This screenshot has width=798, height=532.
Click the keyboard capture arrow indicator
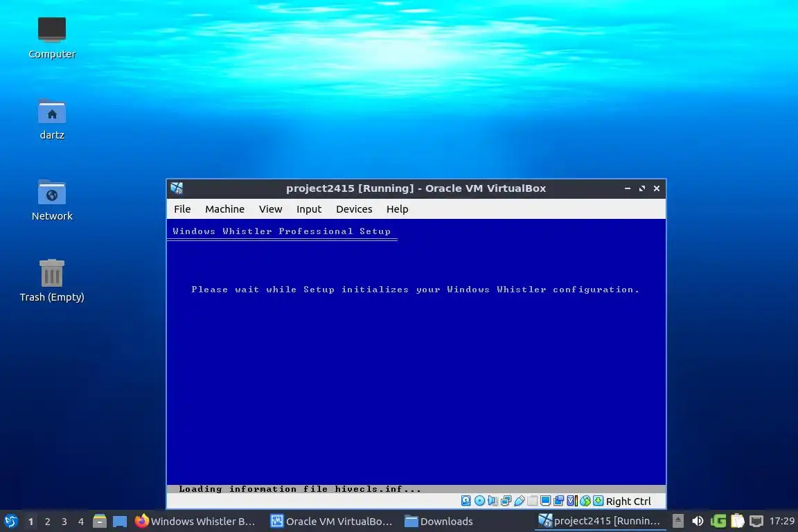click(x=598, y=501)
